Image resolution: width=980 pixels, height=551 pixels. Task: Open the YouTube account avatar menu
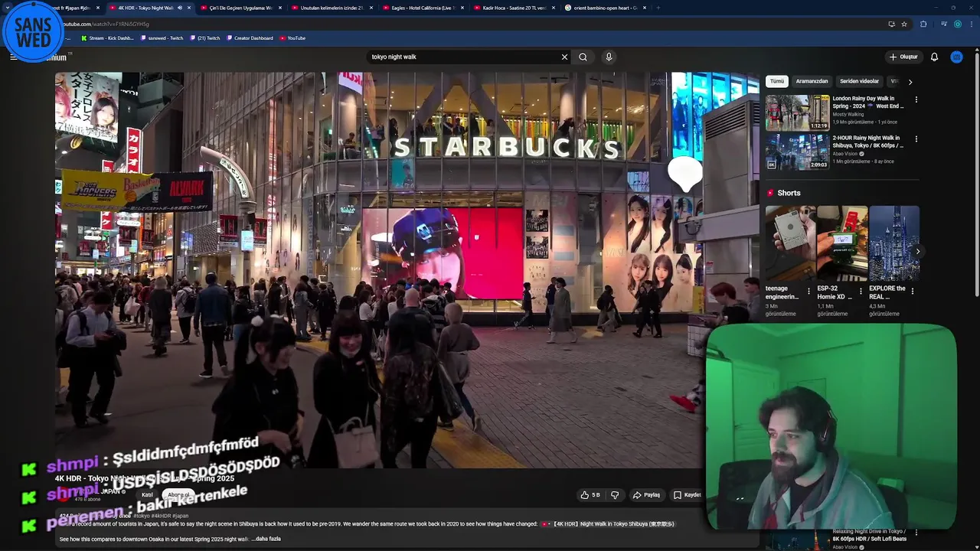tap(956, 57)
